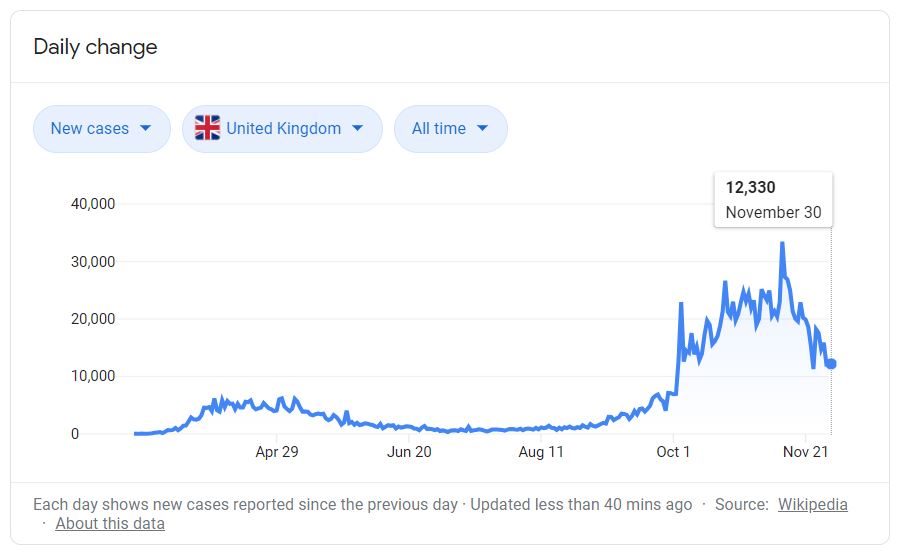902x559 pixels.
Task: Click the United Kingdom flag icon
Action: (x=207, y=128)
